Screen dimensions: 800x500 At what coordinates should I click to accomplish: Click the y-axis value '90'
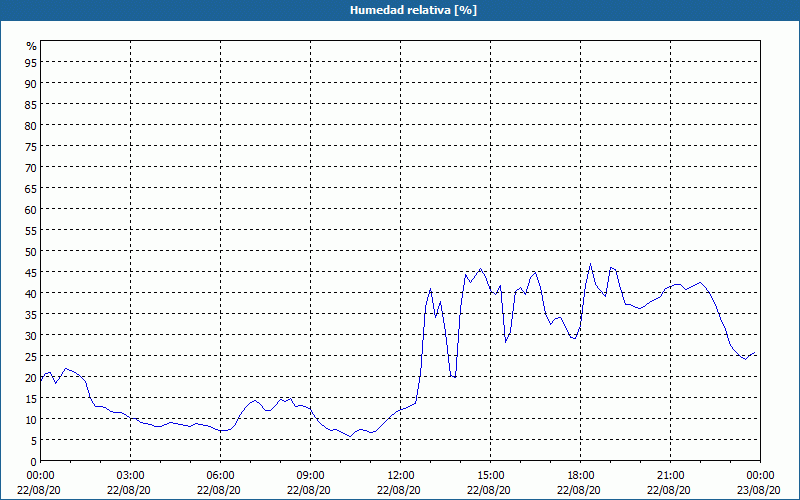[x=31, y=83]
